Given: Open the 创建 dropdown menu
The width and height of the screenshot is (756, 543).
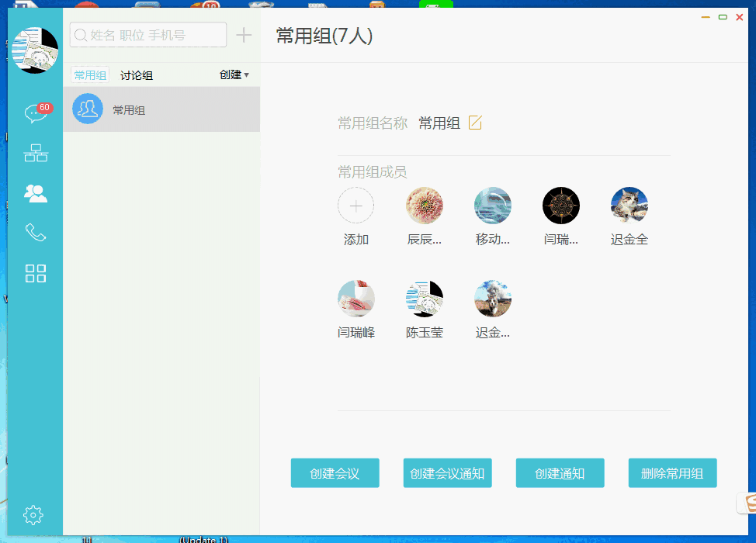Looking at the screenshot, I should 234,74.
